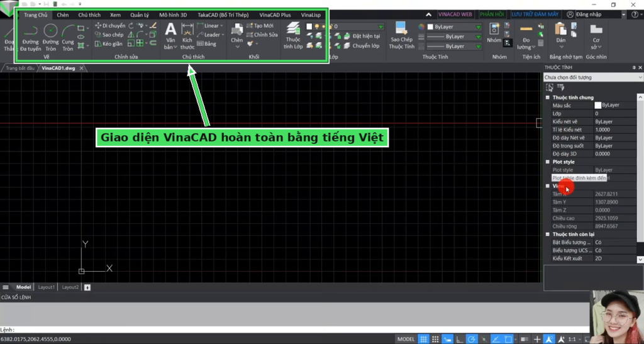Toggle annotation visibility icon in status bar
This screenshot has width=644, height=344.
(x=549, y=339)
